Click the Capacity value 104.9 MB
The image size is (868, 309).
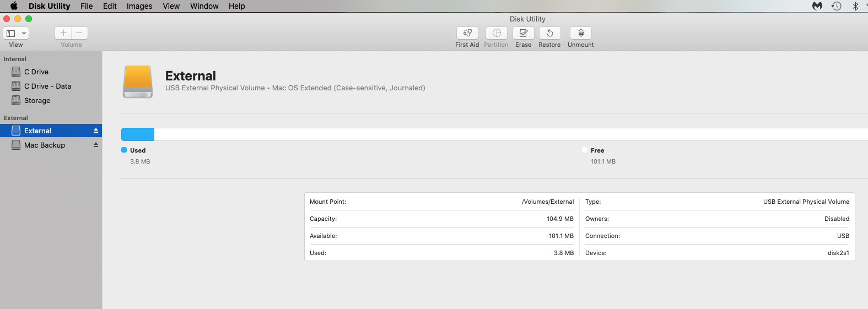560,219
